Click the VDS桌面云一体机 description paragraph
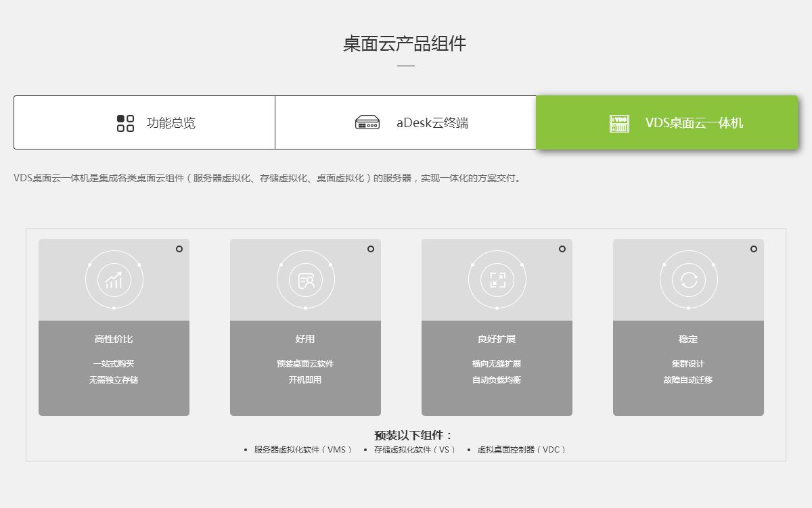The height and width of the screenshot is (508, 812). click(x=268, y=178)
